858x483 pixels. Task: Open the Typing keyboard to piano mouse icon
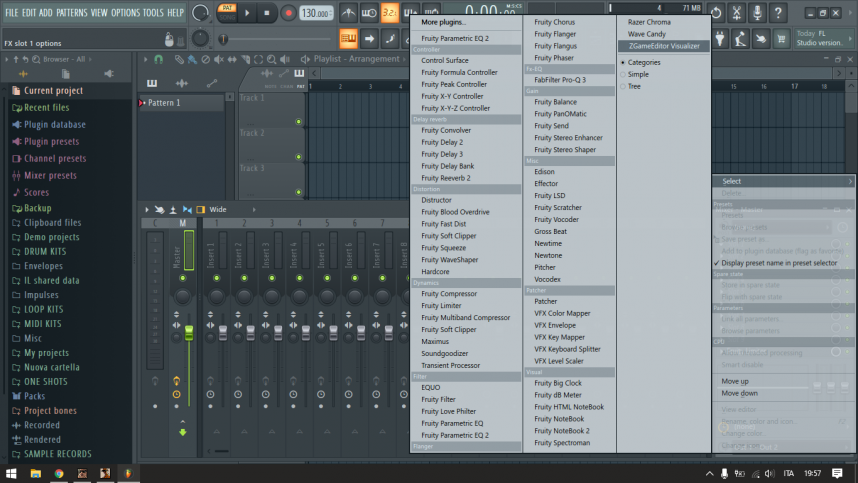pos(169,39)
